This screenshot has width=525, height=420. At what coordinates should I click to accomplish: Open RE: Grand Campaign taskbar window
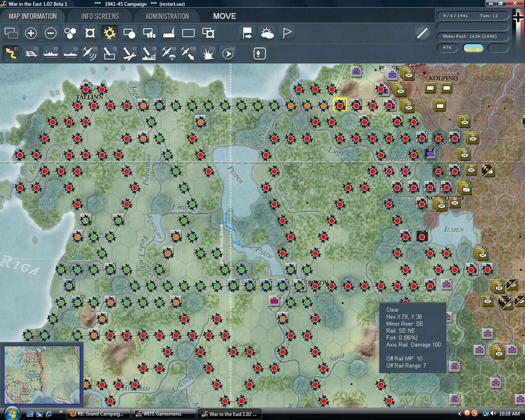pyautogui.click(x=98, y=413)
